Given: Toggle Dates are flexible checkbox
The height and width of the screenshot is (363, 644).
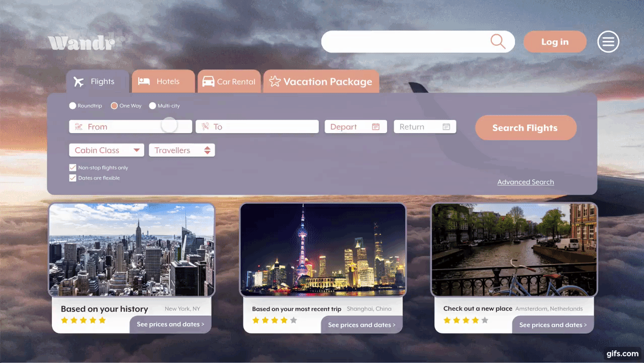Looking at the screenshot, I should [x=73, y=178].
